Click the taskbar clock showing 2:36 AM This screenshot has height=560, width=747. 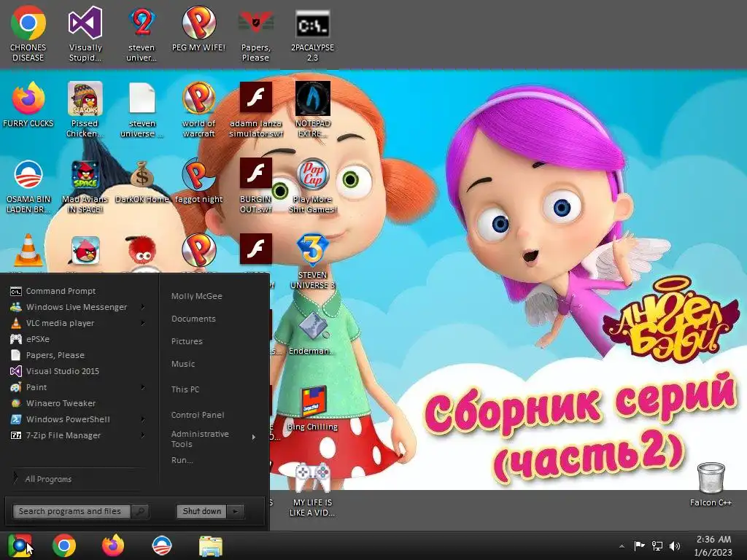[x=713, y=545]
